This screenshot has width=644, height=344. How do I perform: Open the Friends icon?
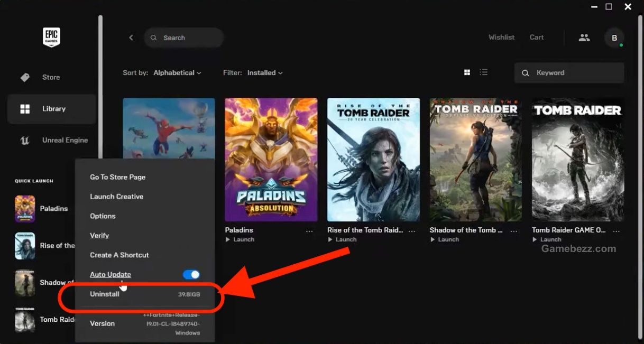click(x=584, y=38)
